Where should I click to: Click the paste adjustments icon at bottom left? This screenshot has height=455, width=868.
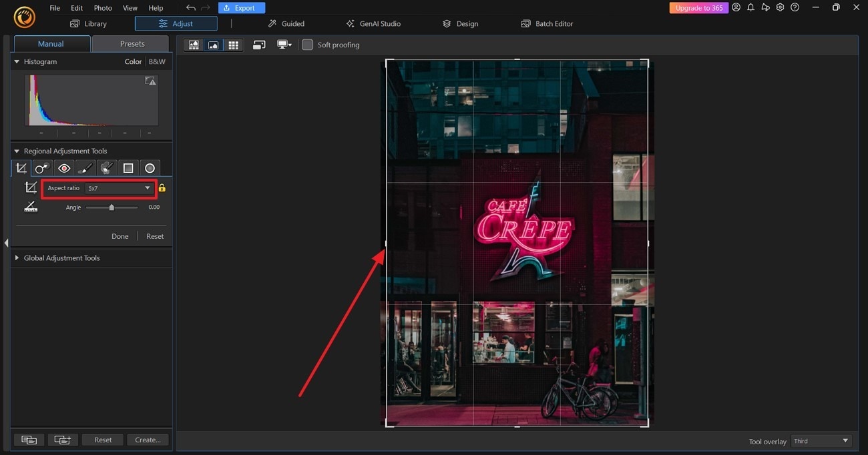coord(62,440)
